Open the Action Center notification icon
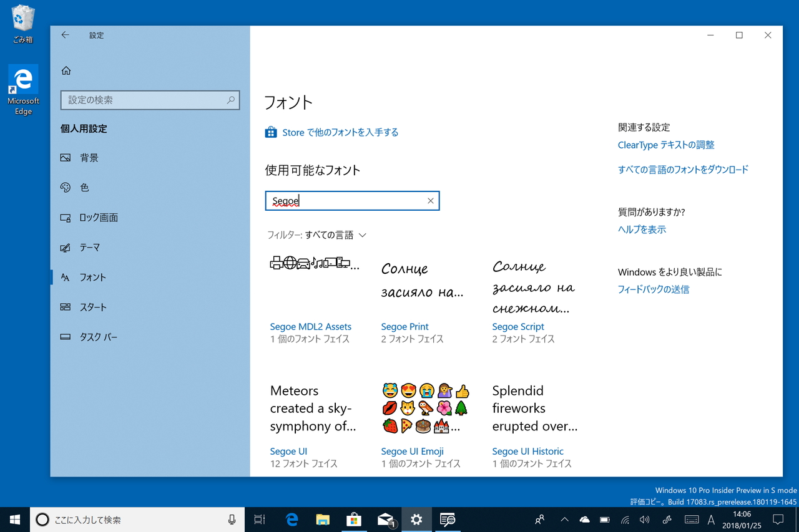Viewport: 799px width, 532px height. click(x=778, y=520)
